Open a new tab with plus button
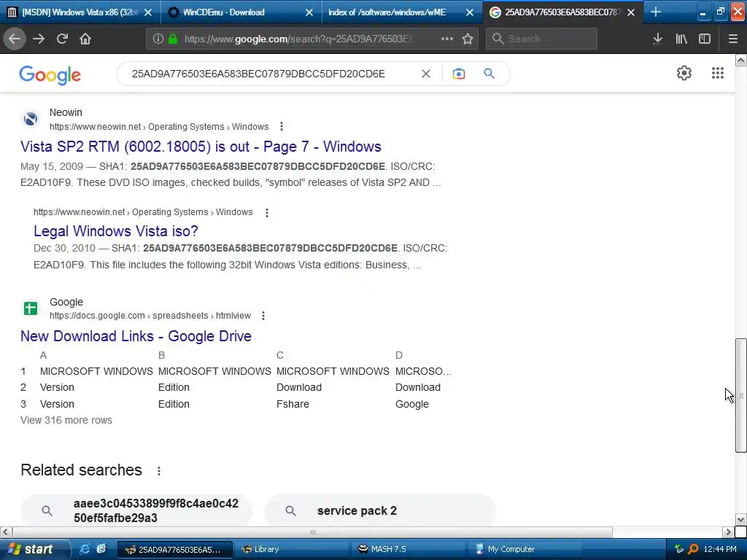This screenshot has width=747, height=560. click(x=656, y=12)
